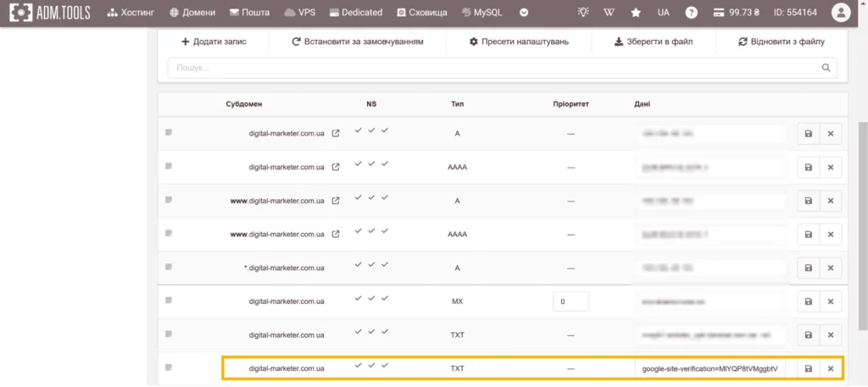
Task: Click the Субдомен column header
Action: pos(244,104)
